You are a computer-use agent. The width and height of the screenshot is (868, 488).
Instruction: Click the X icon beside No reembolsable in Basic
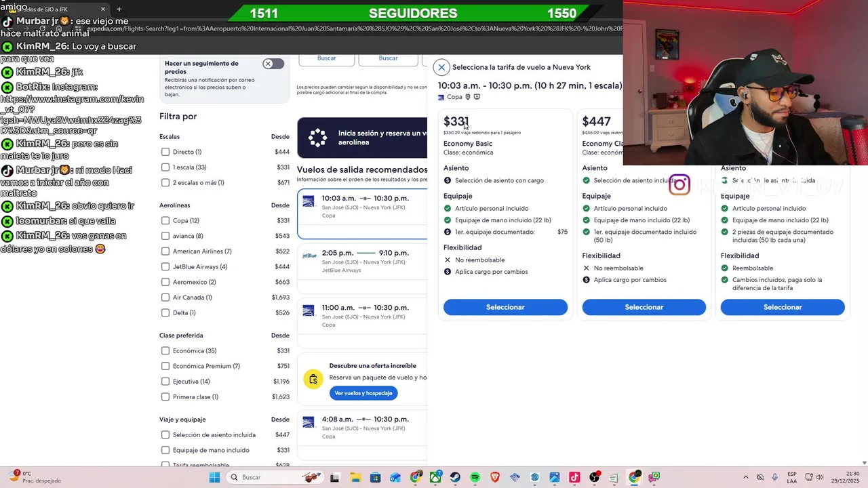[x=448, y=260]
